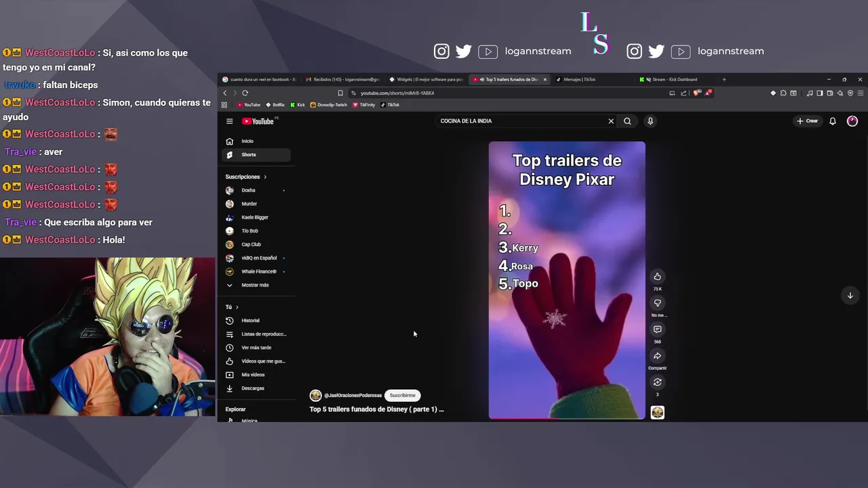This screenshot has width=868, height=488.
Task: Open the notifications bell
Action: pyautogui.click(x=833, y=121)
